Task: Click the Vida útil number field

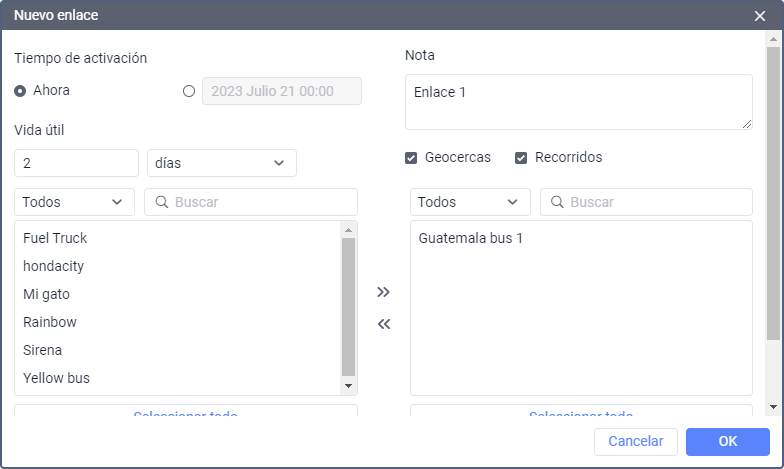Action: click(76, 163)
